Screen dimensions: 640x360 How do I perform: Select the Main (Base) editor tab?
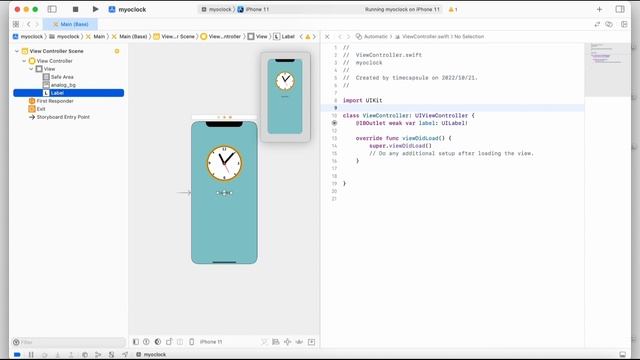(x=70, y=24)
